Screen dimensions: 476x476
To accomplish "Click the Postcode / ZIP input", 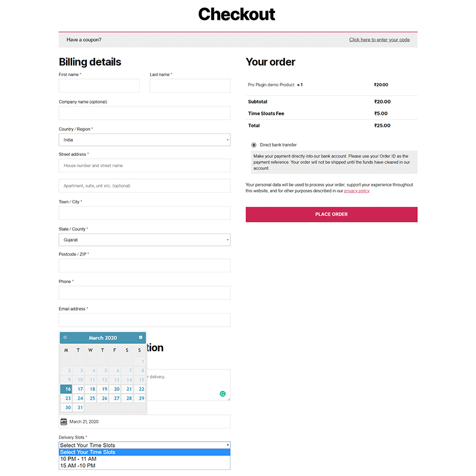I will coord(145,265).
